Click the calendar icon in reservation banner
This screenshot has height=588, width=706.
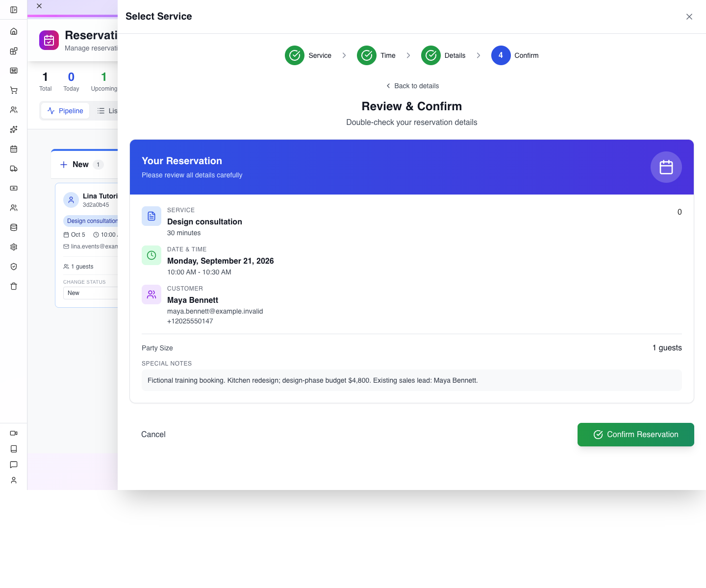666,167
